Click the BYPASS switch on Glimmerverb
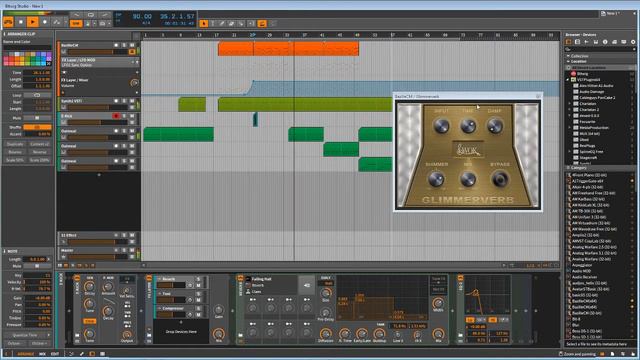The width and height of the screenshot is (640, 360). click(500, 179)
